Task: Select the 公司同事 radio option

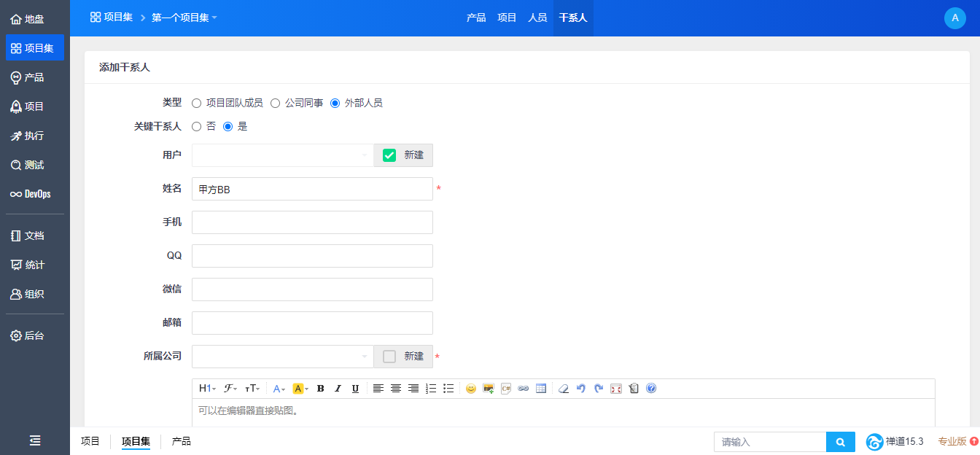Action: (276, 104)
